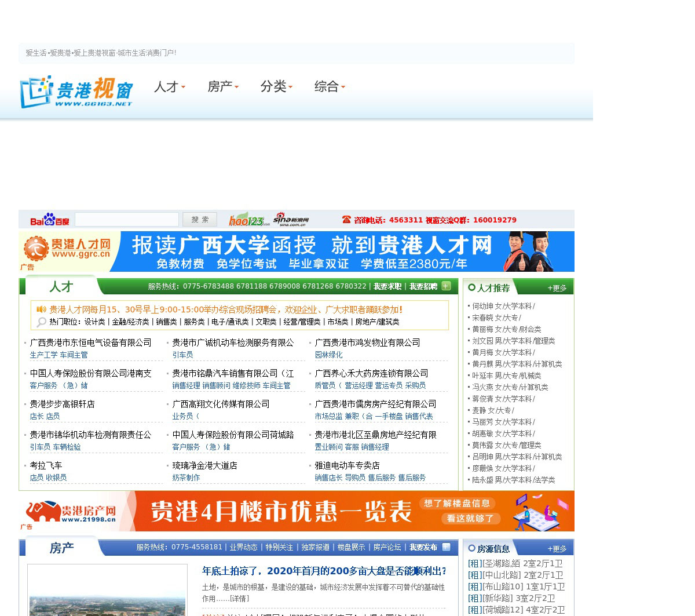This screenshot has height=616, width=695.
Task: Open the 贵港4月楼市优惠一览表 banner ad
Action: (297, 511)
